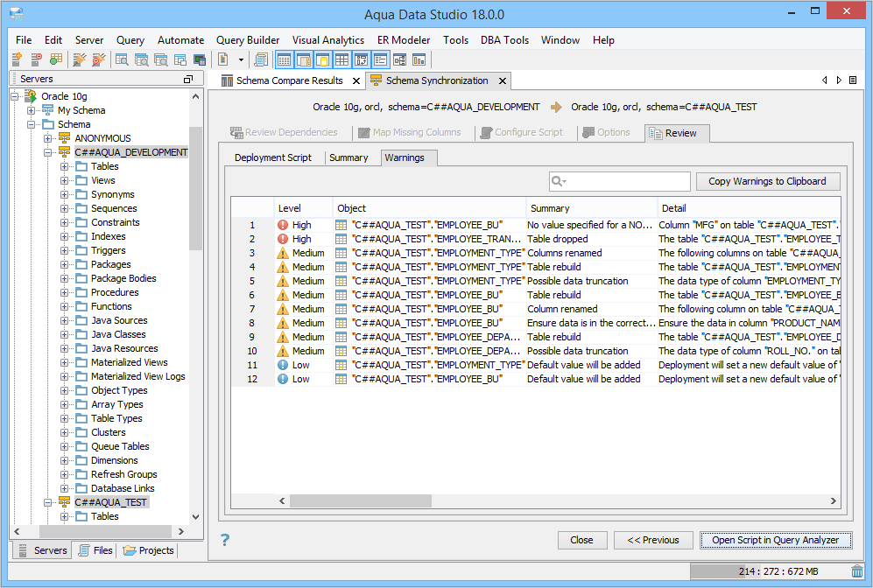The width and height of the screenshot is (873, 588).
Task: Open the dropdown arrow beside document icon
Action: coord(241,59)
